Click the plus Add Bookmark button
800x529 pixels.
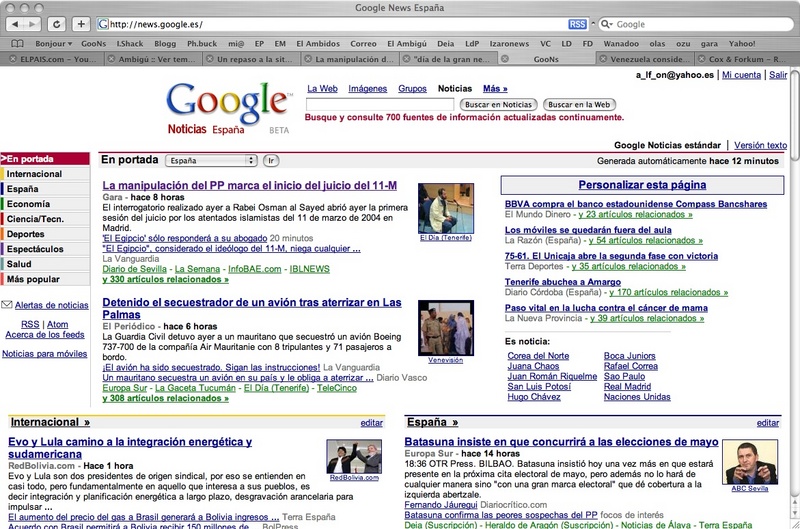[81, 24]
